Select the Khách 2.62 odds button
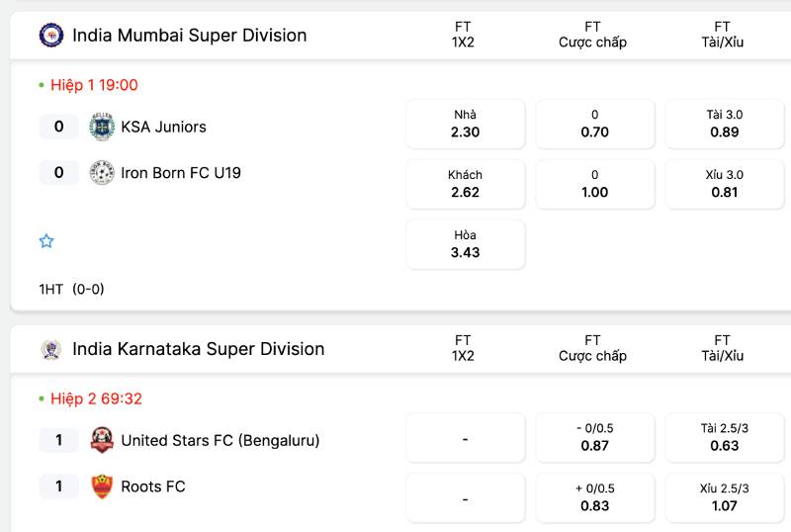 coord(465,184)
